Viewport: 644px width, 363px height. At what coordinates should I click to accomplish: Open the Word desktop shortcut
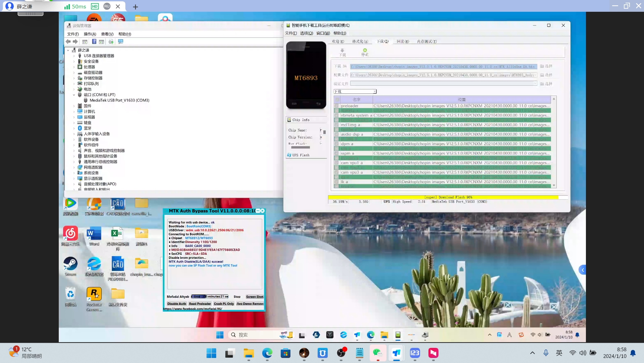tap(94, 236)
